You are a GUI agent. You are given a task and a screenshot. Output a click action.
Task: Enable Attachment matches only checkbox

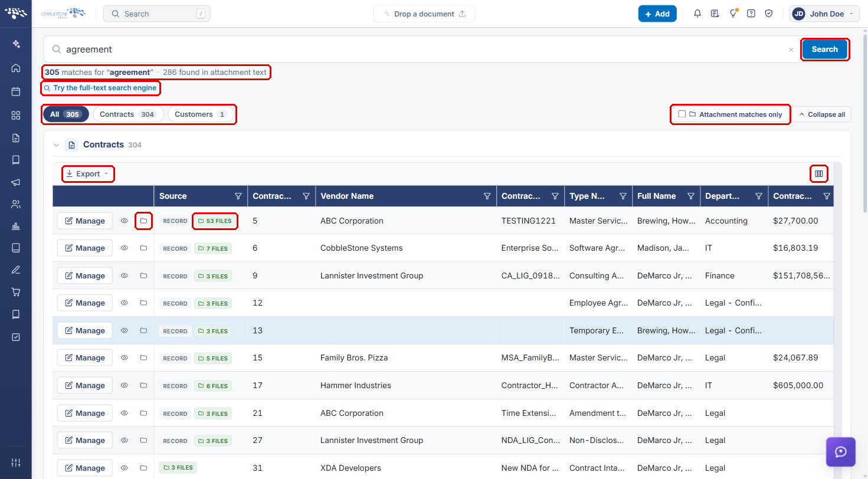tap(682, 114)
